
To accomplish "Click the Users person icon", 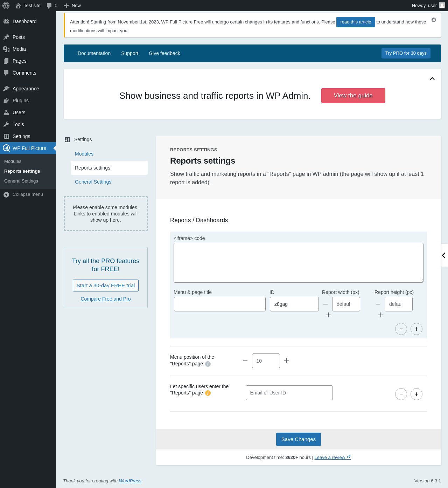I will (6, 112).
